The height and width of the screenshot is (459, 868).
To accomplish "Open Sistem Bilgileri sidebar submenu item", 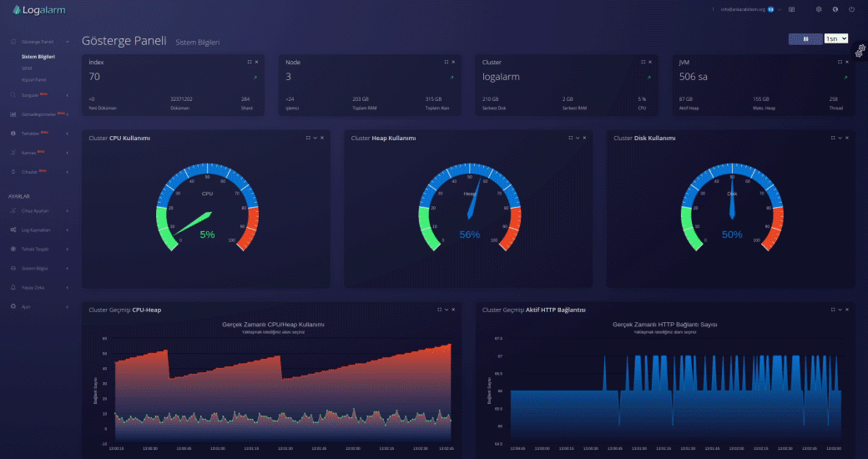I will (38, 57).
